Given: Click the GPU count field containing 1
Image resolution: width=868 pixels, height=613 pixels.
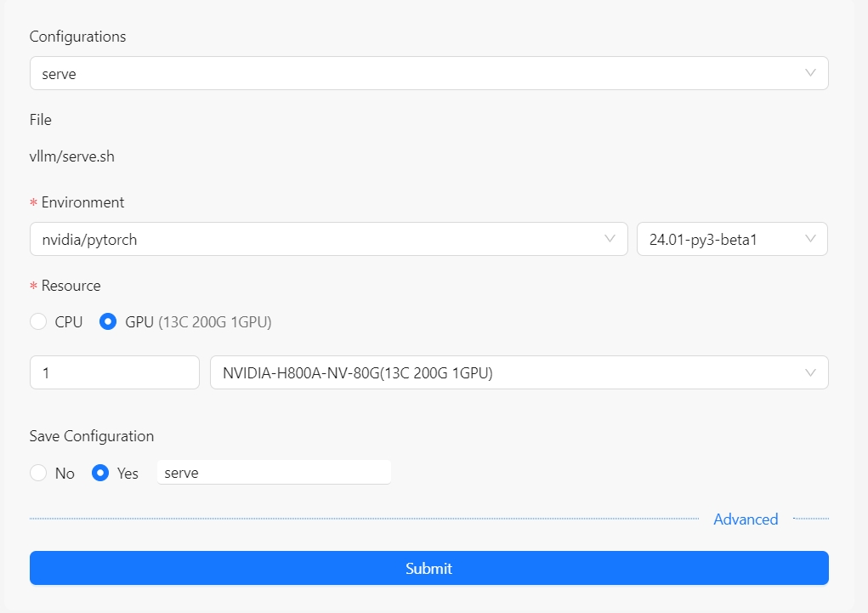Looking at the screenshot, I should (114, 372).
